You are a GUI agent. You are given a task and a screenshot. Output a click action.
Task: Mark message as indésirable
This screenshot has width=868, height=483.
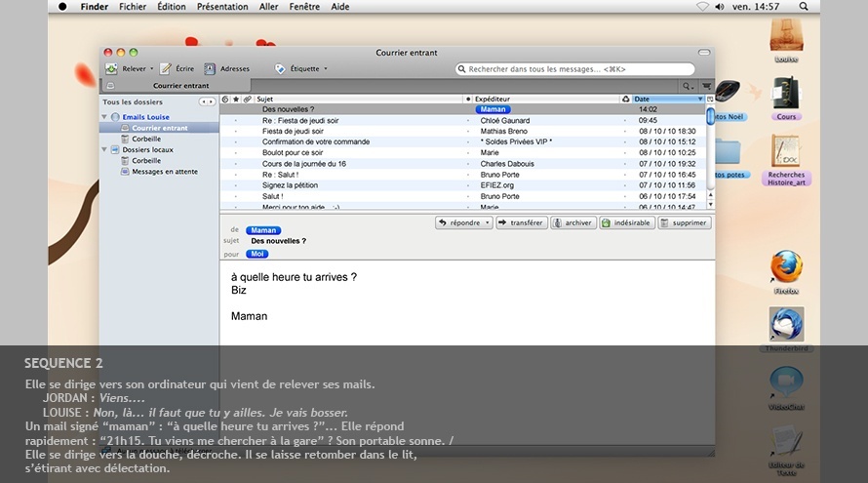click(x=625, y=223)
